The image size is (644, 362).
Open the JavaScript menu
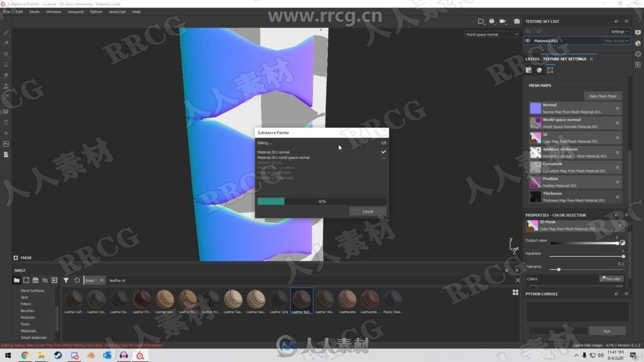[117, 12]
